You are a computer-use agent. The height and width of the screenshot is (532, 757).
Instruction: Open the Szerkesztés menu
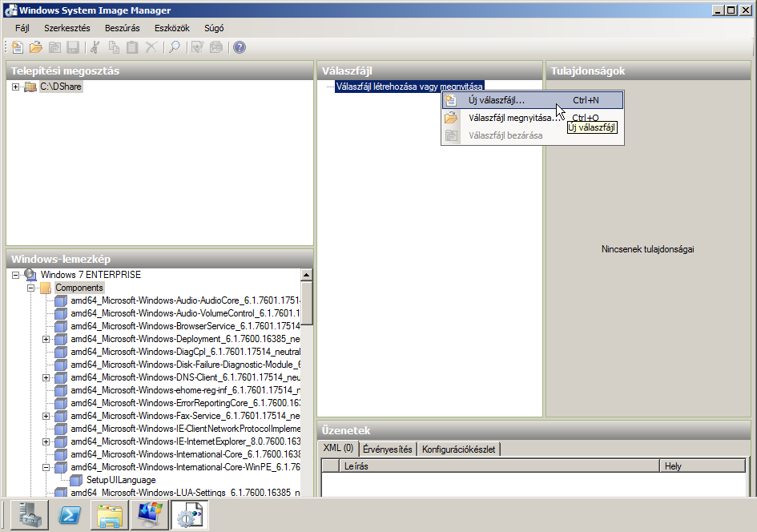(x=67, y=28)
